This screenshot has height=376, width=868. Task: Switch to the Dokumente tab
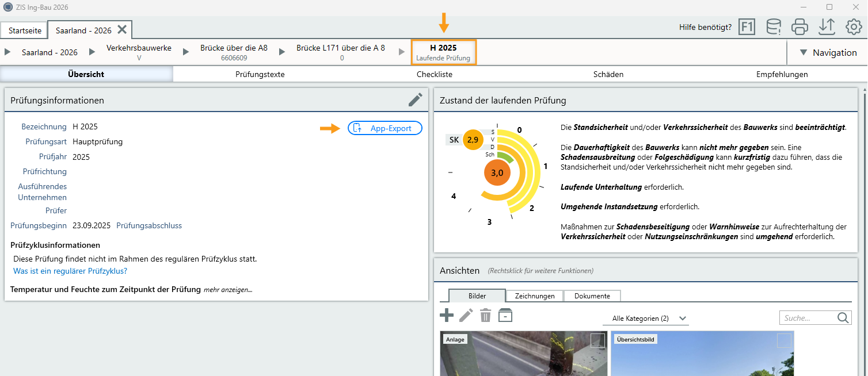click(592, 296)
